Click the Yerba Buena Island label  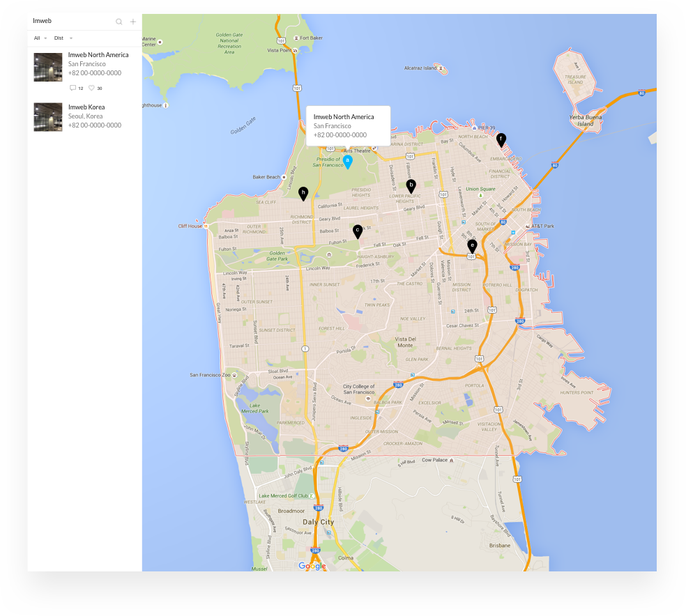586,121
